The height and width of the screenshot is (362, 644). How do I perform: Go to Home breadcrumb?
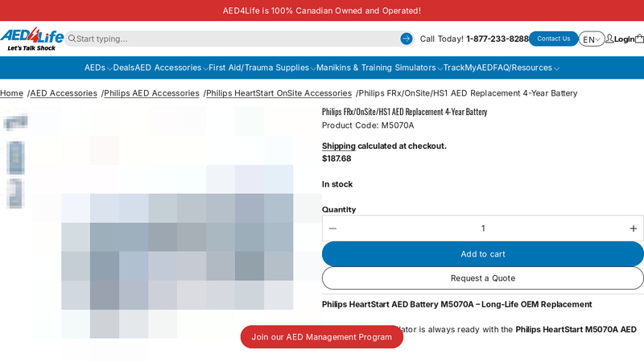(11, 93)
